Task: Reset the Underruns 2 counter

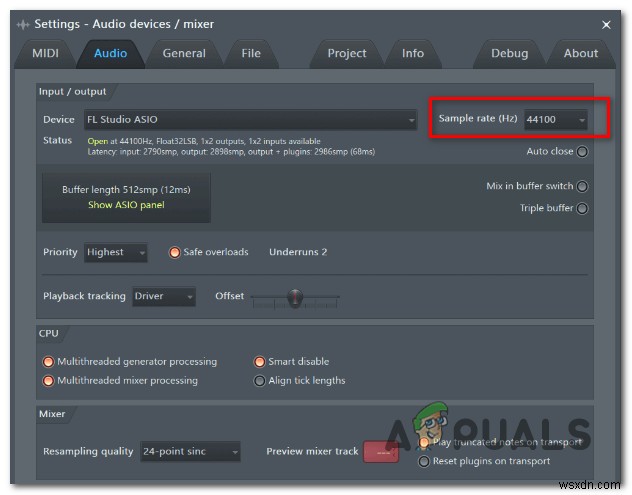Action: point(298,252)
